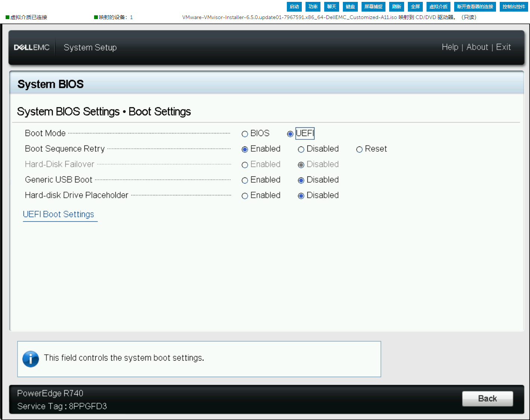Enable Generic USB Boot option

click(245, 180)
